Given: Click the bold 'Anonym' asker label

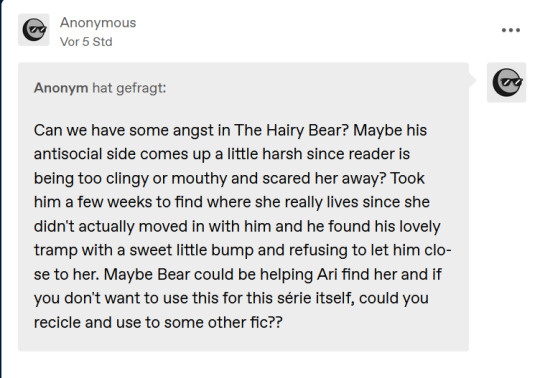Looking at the screenshot, I should 61,88.
